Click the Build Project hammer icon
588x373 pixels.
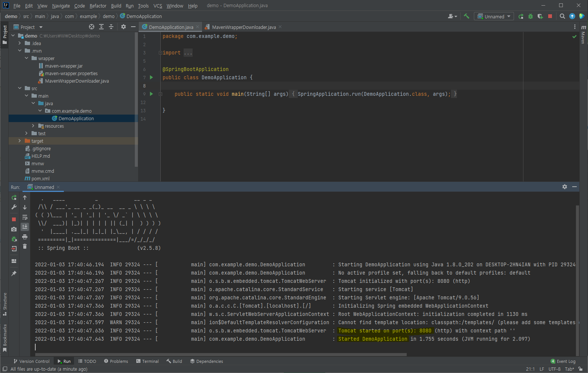pyautogui.click(x=466, y=16)
